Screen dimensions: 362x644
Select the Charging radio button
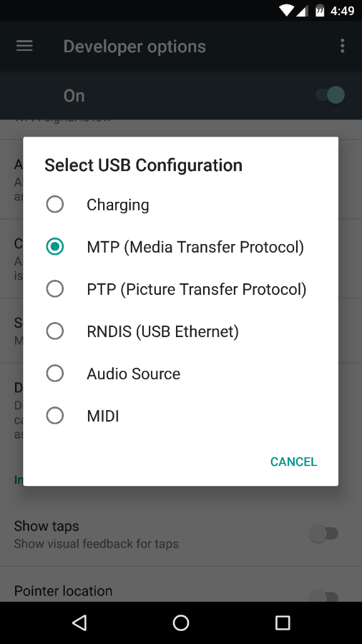click(55, 204)
